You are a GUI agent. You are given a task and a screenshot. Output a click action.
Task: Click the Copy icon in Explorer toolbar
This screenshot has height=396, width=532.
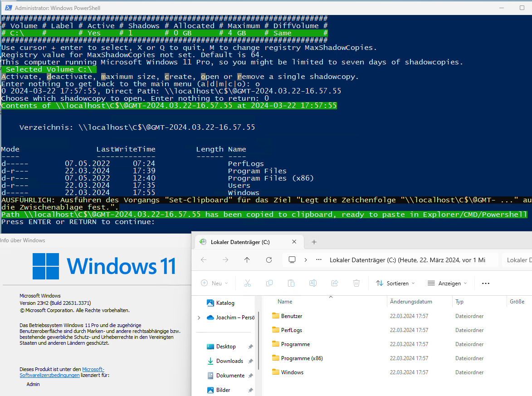pyautogui.click(x=269, y=284)
